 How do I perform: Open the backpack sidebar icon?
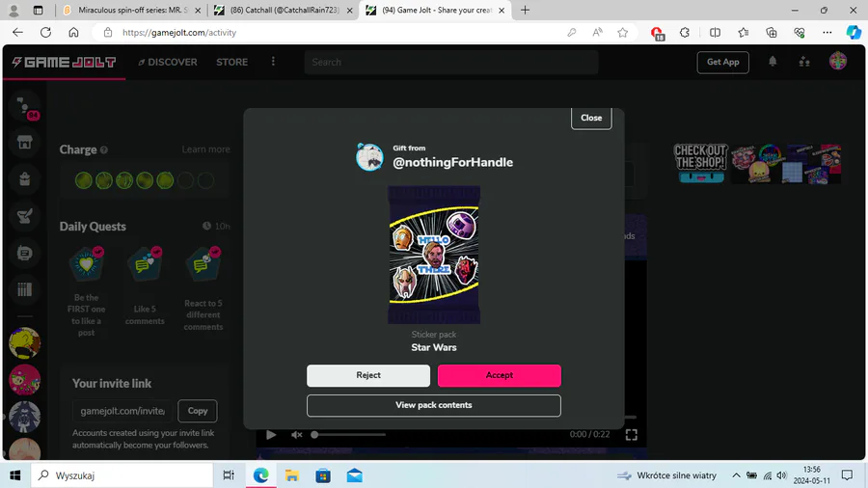tap(24, 179)
